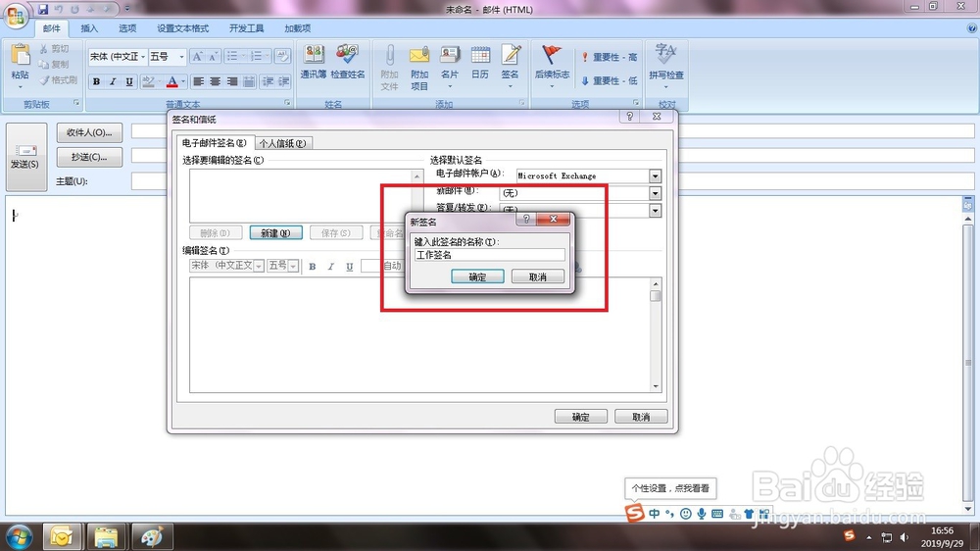Open the 开发工具 ribbon tab
The image size is (980, 551).
246,28
